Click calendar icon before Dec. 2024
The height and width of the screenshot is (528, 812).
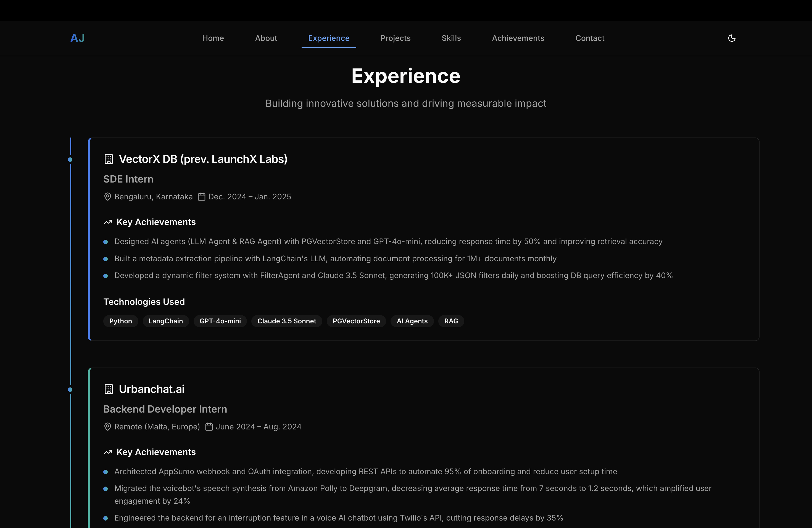[202, 197]
